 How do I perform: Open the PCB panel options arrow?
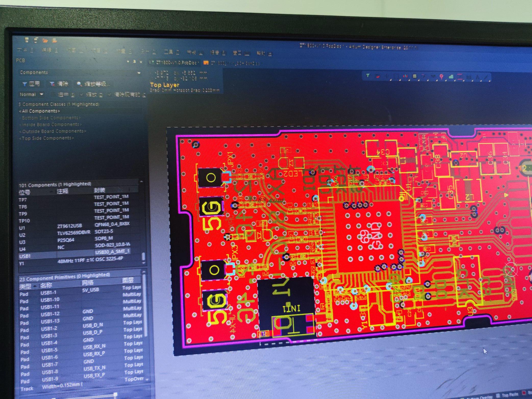[x=128, y=61]
